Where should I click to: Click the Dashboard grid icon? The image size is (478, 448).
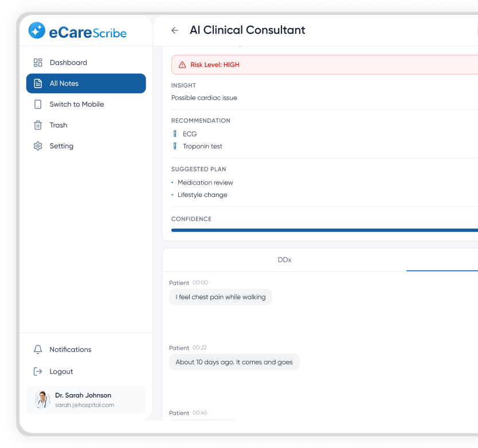(x=38, y=62)
